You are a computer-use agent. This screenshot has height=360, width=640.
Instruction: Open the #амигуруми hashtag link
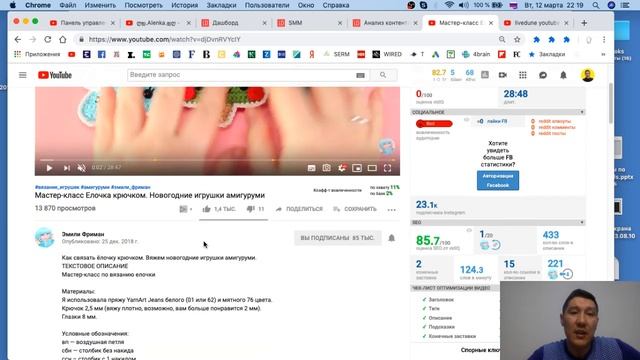coord(95,187)
